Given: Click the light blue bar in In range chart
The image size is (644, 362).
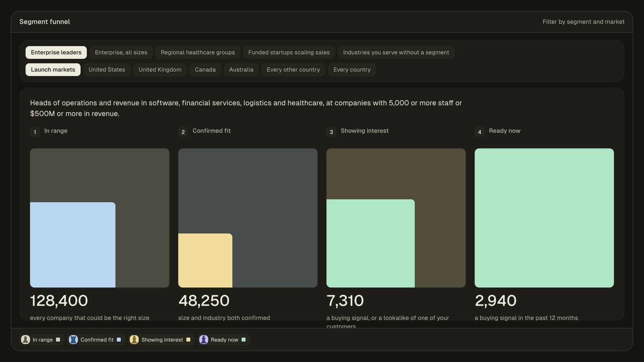Looking at the screenshot, I should coord(73,245).
